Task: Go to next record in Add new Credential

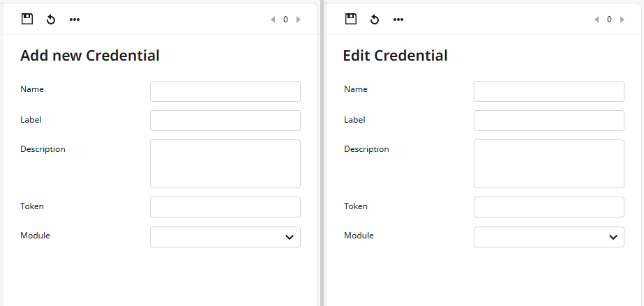Action: point(299,20)
